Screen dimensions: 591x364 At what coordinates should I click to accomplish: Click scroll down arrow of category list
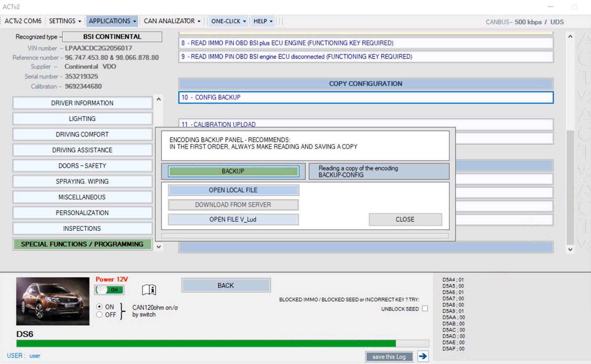159,247
